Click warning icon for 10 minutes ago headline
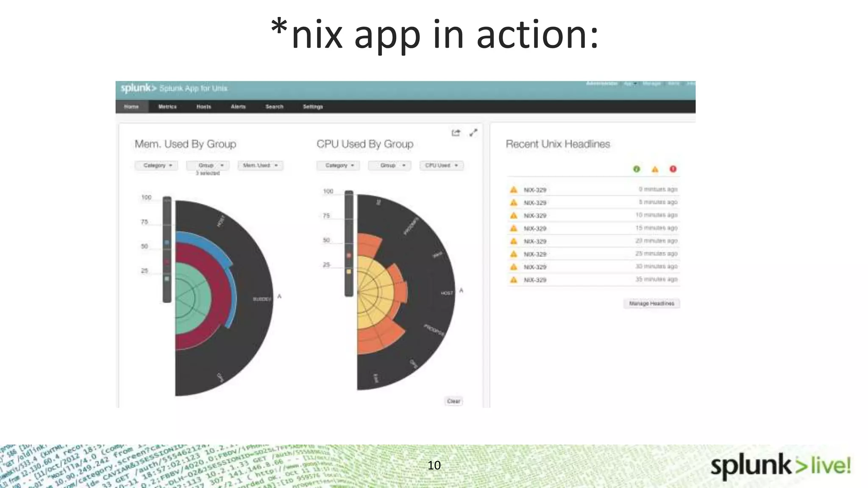Screen dimensions: 868x488 point(514,216)
